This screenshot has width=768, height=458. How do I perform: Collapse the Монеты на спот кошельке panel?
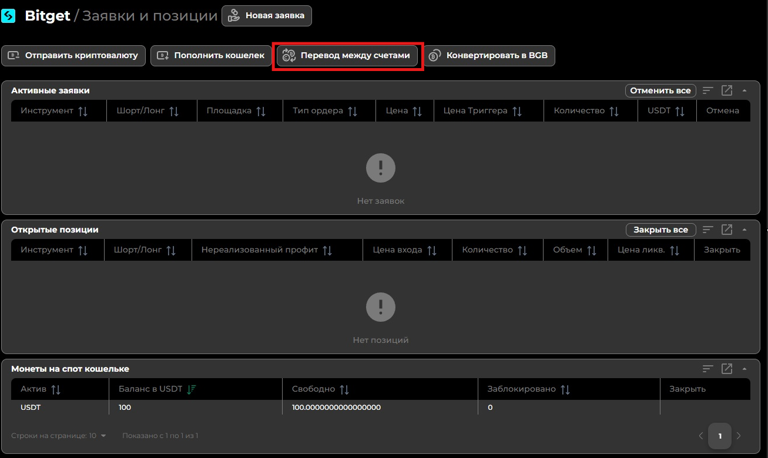click(x=745, y=369)
